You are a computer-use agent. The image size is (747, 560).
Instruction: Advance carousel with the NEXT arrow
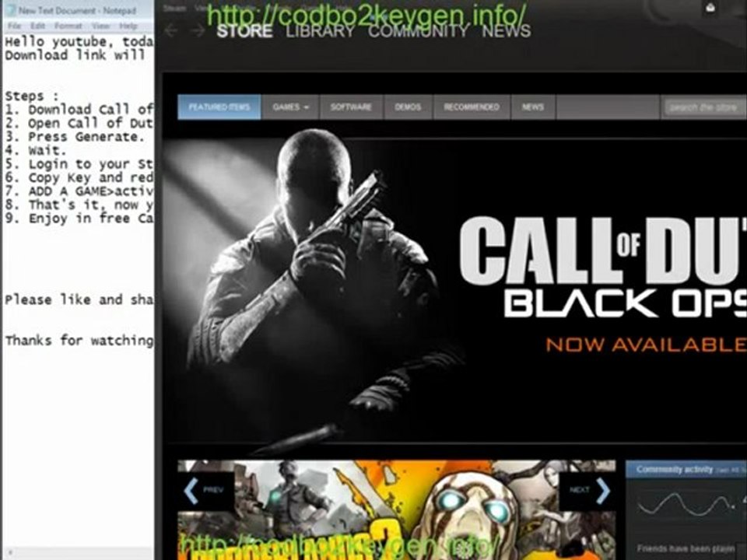(588, 491)
